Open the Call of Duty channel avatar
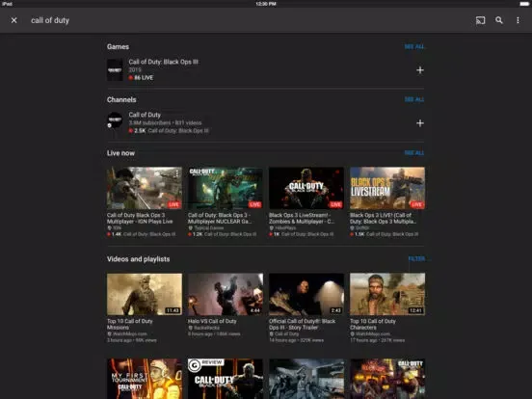This screenshot has width=532, height=399. [115, 120]
